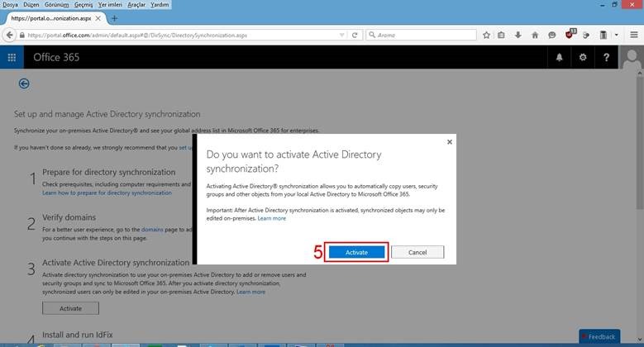Go back using the circled arrow
The image size is (644, 347).
(24, 83)
